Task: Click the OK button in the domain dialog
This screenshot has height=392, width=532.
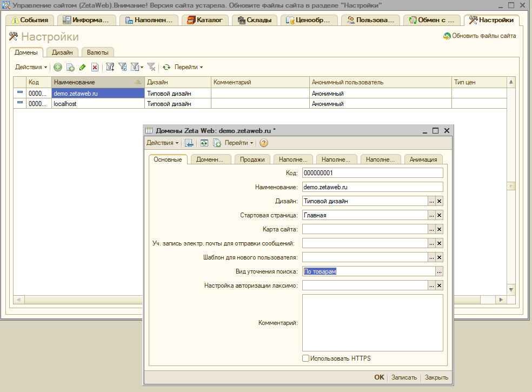Action: pos(379,377)
